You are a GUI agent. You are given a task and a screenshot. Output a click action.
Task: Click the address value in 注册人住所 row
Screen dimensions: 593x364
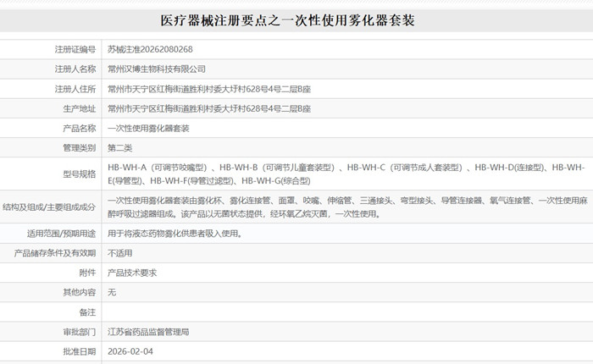click(209, 89)
